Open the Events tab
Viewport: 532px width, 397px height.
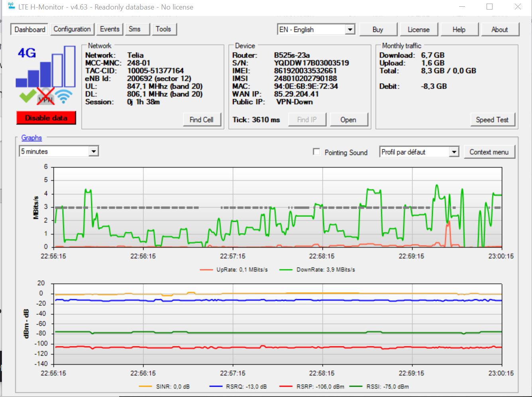pos(110,29)
